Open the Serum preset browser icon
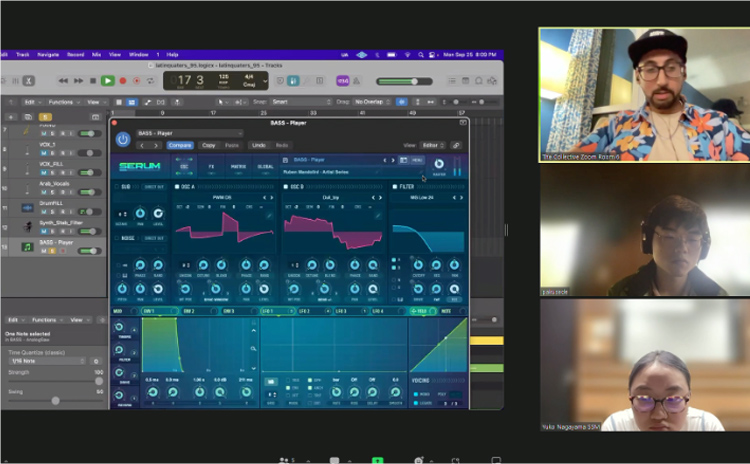Image resolution: width=750 pixels, height=464 pixels. [x=403, y=160]
